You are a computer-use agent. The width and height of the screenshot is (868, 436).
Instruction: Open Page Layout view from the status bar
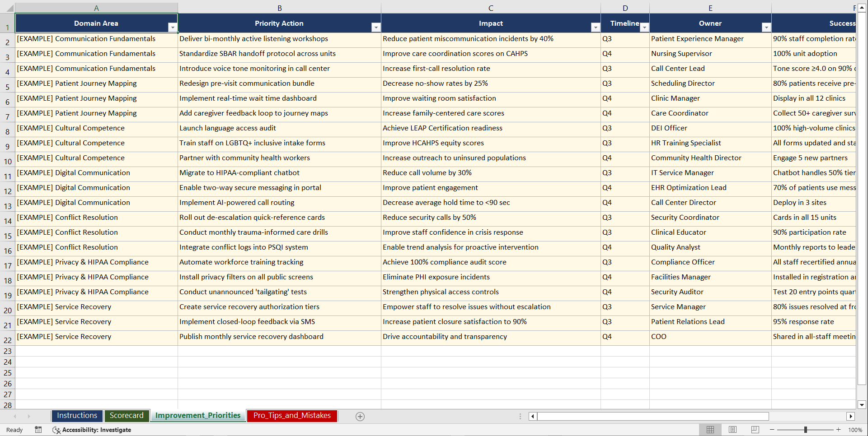(x=732, y=430)
